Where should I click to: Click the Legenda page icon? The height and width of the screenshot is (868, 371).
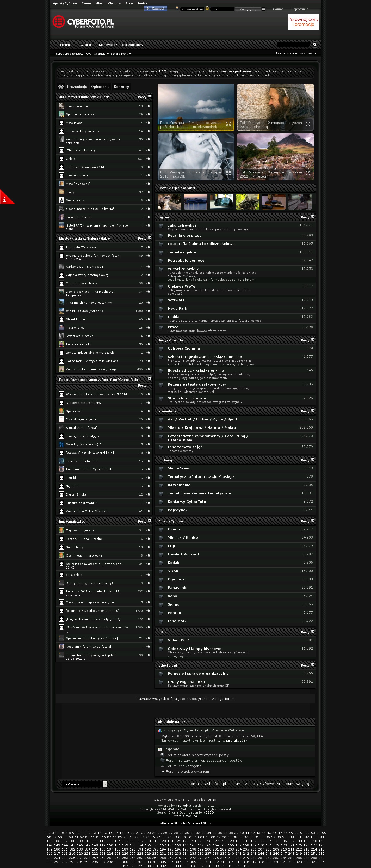(160, 749)
